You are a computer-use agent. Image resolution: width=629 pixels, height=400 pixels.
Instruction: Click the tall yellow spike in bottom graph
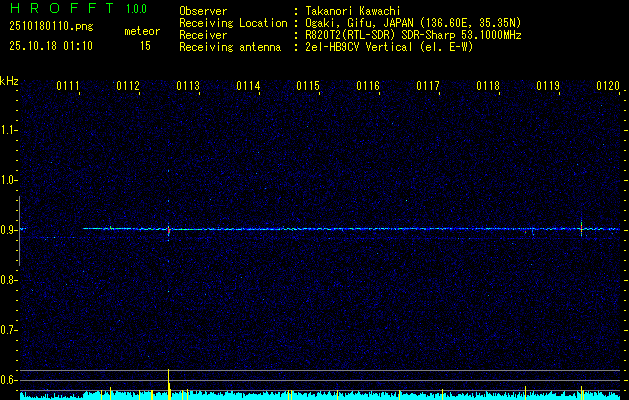point(169,384)
